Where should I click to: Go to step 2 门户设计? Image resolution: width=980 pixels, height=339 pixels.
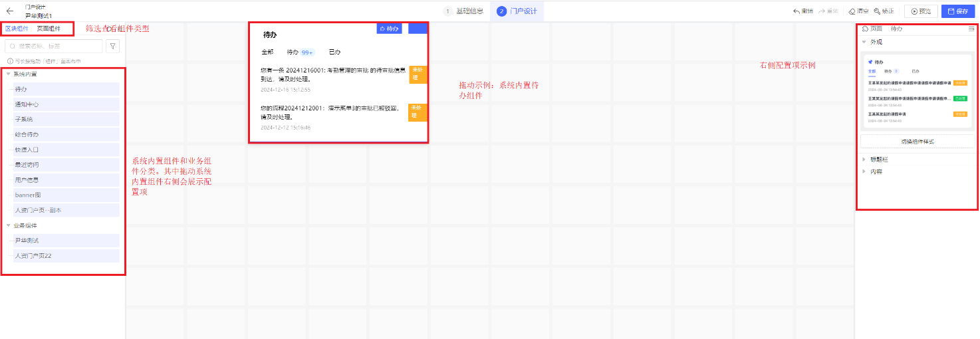pyautogui.click(x=517, y=11)
